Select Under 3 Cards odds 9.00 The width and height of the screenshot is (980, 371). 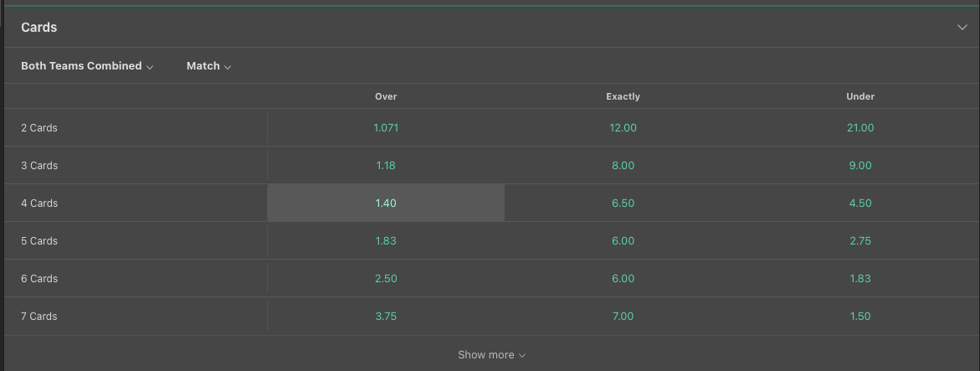pyautogui.click(x=860, y=165)
